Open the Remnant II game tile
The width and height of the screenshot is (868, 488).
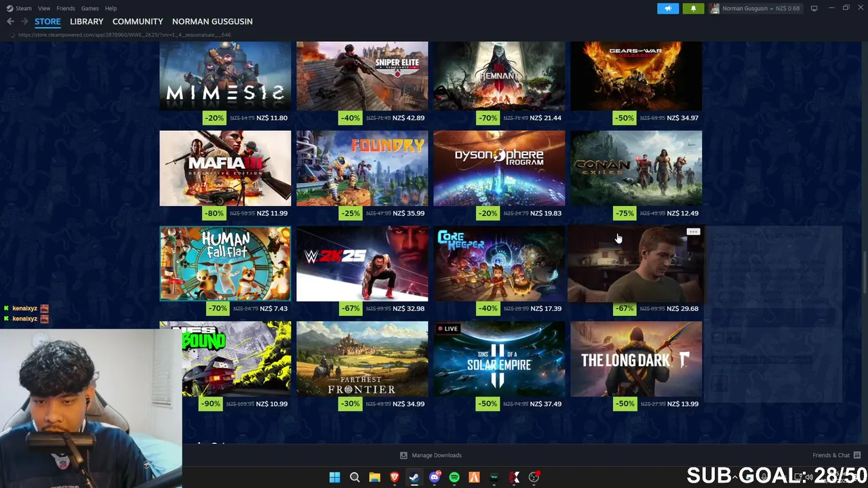click(499, 76)
